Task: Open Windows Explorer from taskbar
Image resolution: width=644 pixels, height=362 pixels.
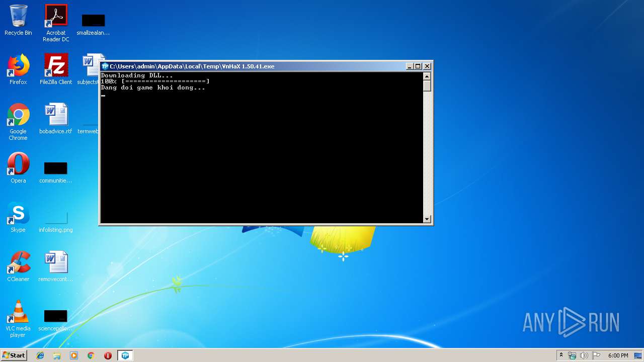Action: (57, 355)
